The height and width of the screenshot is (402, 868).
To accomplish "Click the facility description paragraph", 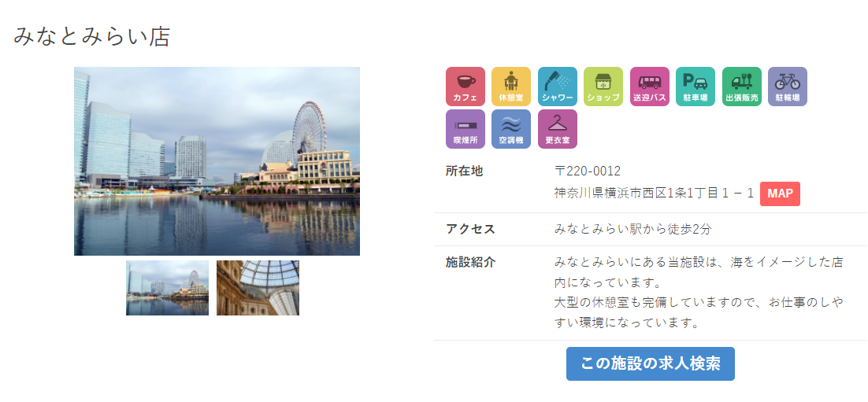I will click(699, 293).
